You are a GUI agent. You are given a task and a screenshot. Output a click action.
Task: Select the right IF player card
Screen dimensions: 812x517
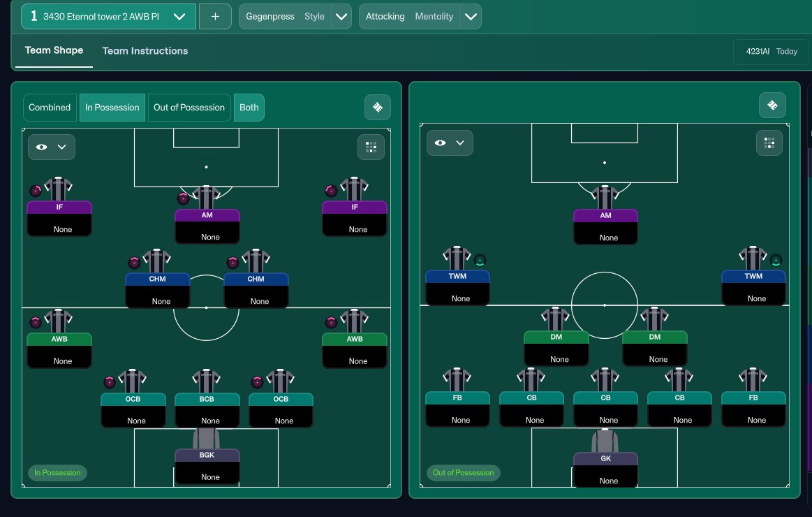pyautogui.click(x=354, y=218)
